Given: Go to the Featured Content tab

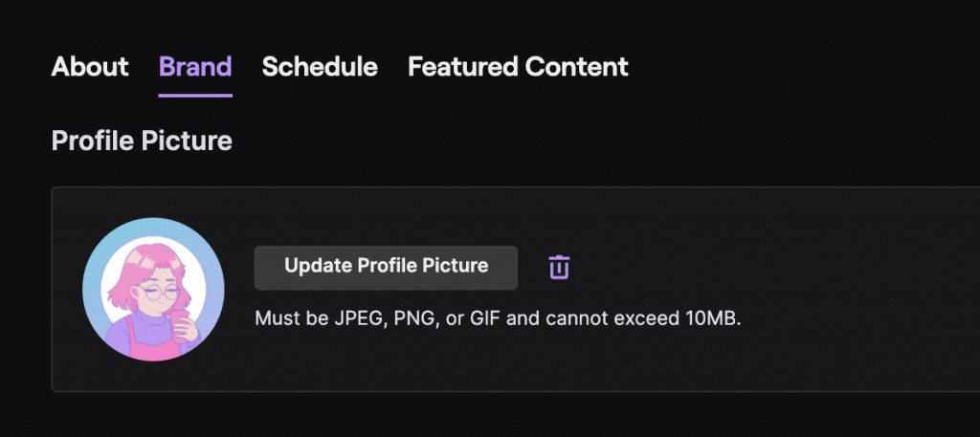Looking at the screenshot, I should coord(518,66).
